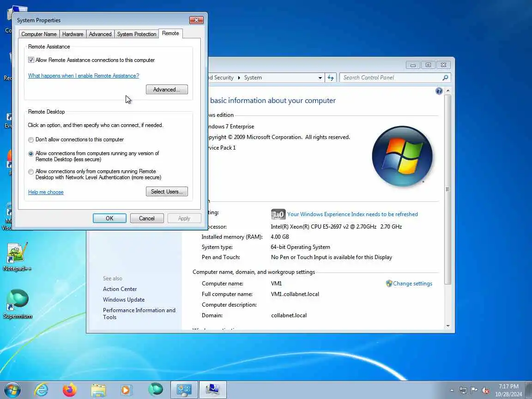Viewport: 532px width, 399px height.
Task: Select Don't allow connections to this computer
Action: coord(31,140)
